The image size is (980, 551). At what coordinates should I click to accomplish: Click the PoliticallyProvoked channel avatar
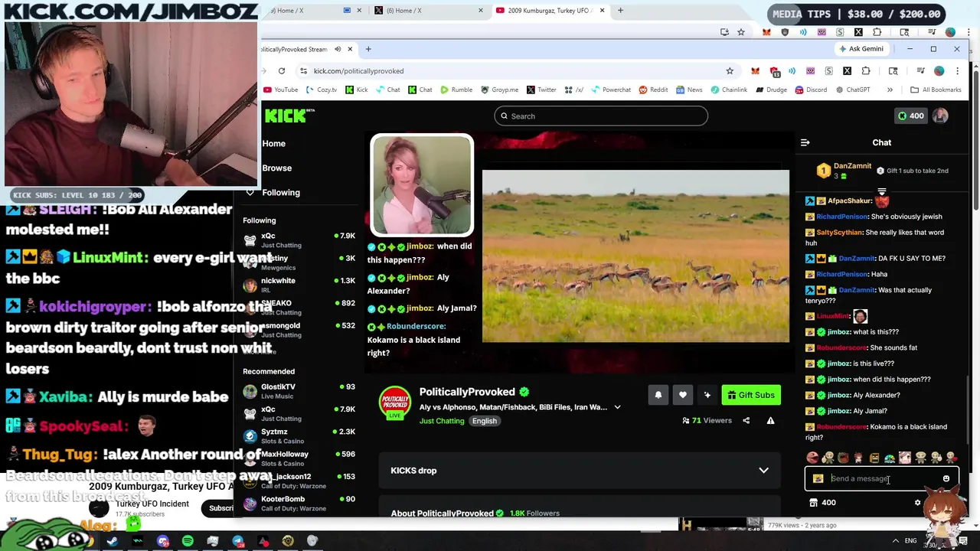(x=395, y=402)
